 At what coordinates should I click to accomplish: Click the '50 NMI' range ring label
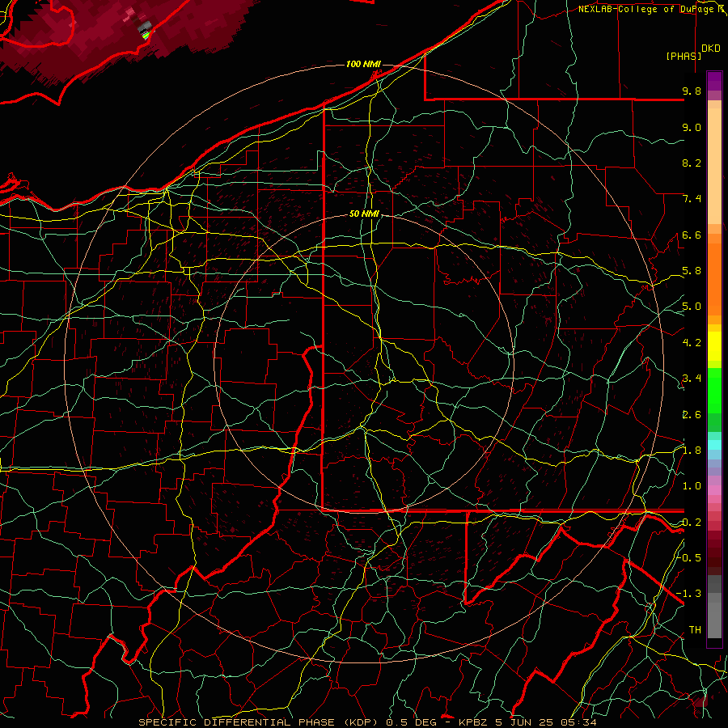pos(365,214)
